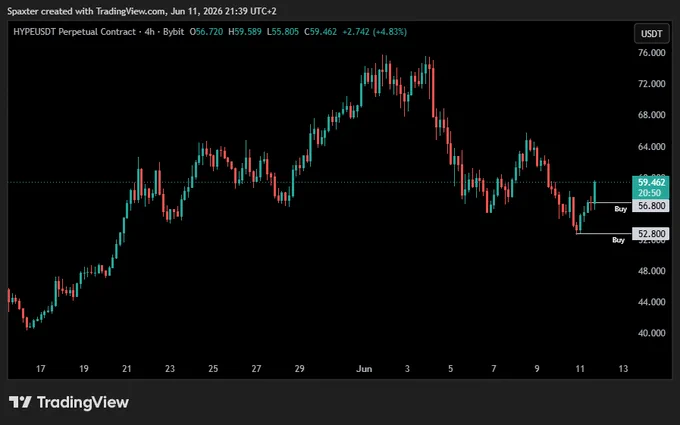Image resolution: width=680 pixels, height=425 pixels.
Task: Click the 40.000 price axis label
Action: coord(651,333)
